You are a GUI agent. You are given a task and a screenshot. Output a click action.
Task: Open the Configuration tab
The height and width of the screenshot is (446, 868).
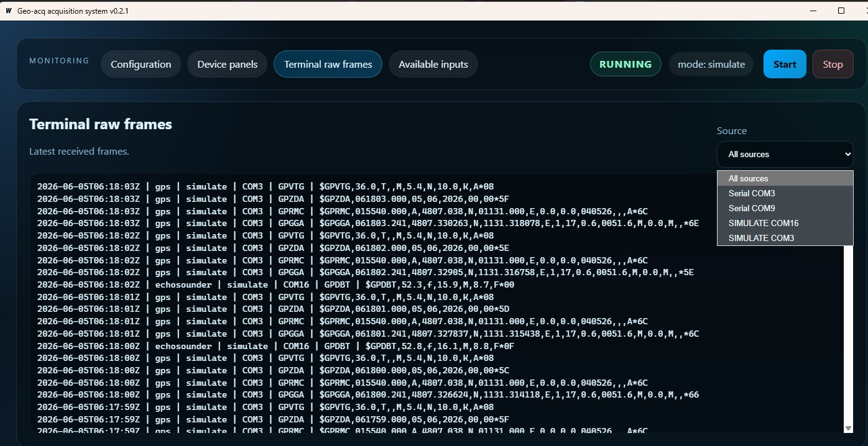click(x=141, y=64)
